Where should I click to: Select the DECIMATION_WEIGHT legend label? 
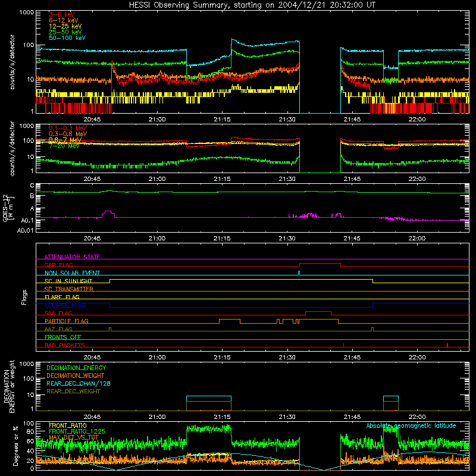click(x=76, y=375)
